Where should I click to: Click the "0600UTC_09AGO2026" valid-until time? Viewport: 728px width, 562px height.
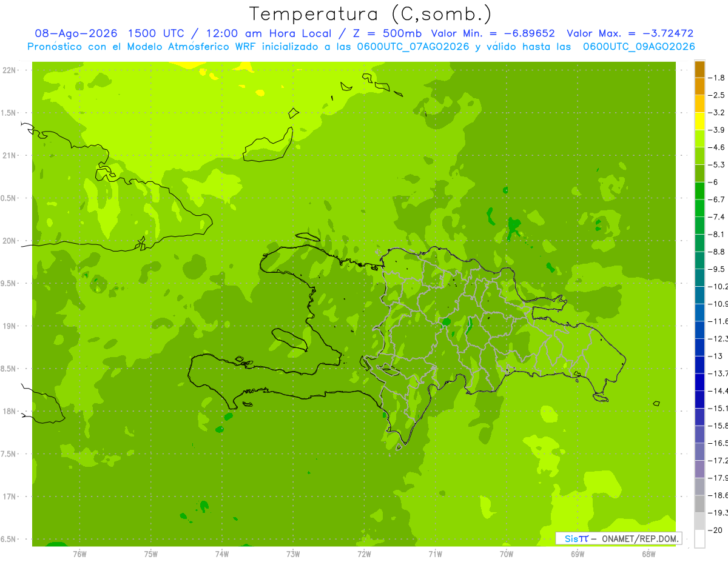639,47
